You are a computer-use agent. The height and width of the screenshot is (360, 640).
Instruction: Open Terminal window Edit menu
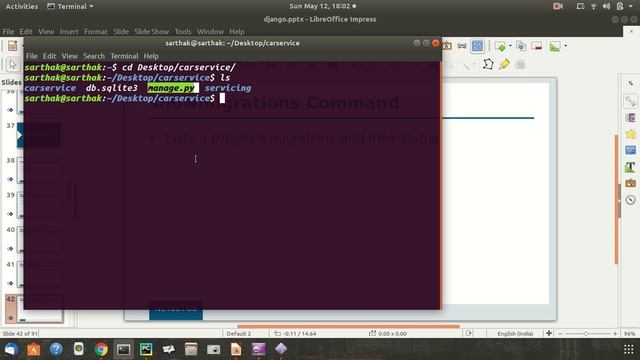[x=49, y=56]
